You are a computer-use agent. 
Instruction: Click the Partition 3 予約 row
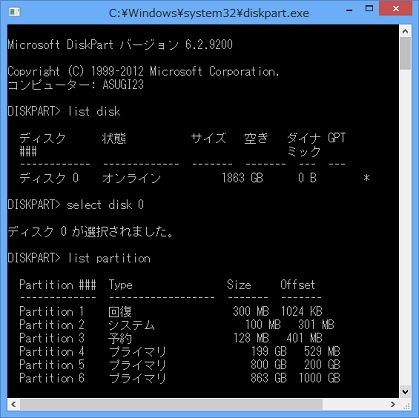pyautogui.click(x=171, y=338)
